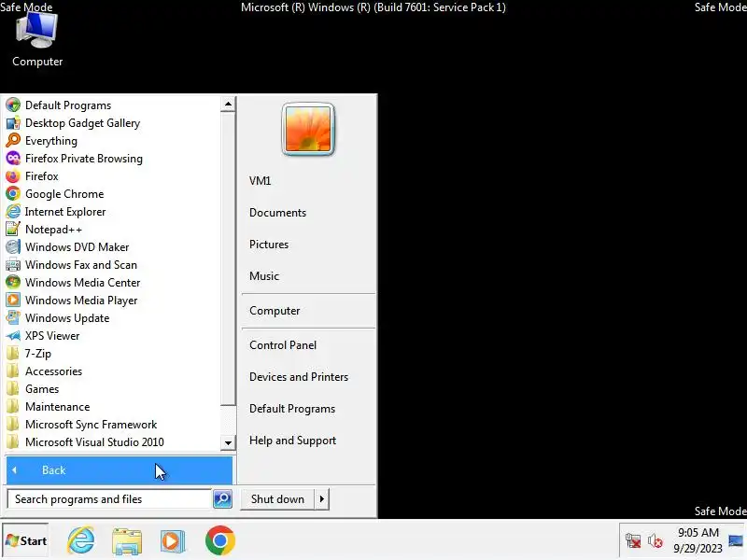Open the Windows Update icon
This screenshot has height=560, width=747.
(x=13, y=317)
